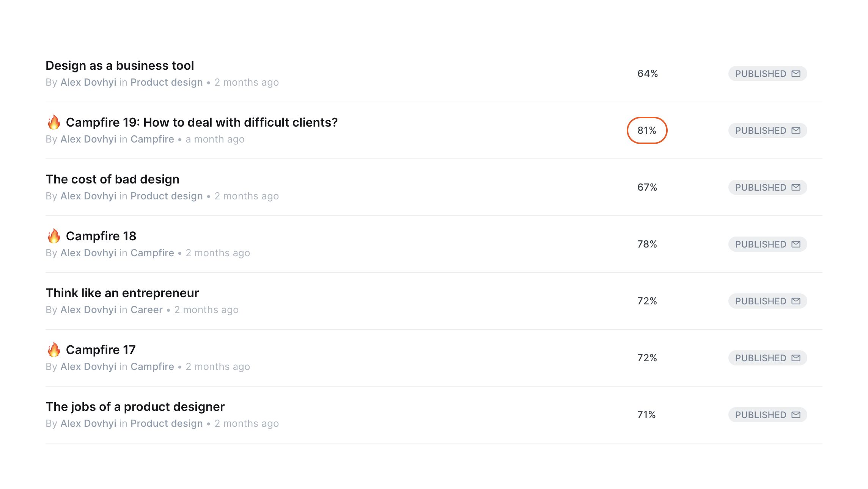
Task: Click the 64% open rate of the first post
Action: pyautogui.click(x=648, y=74)
